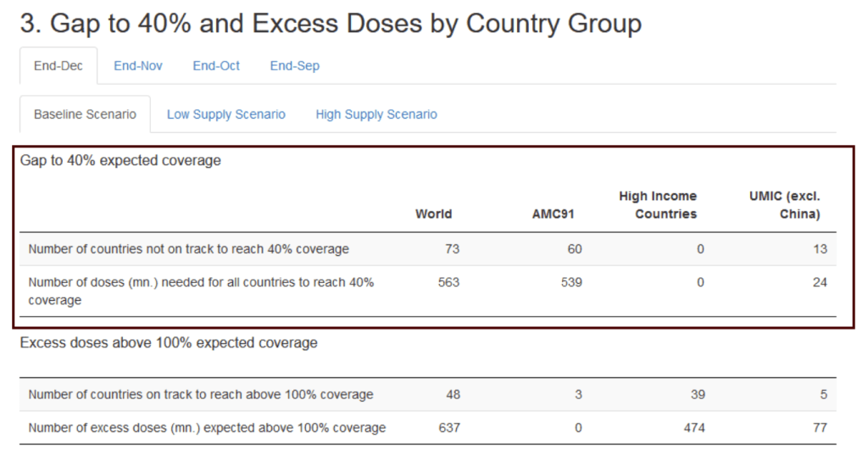Select the End-Dec tab
Image resolution: width=868 pixels, height=461 pixels.
tap(58, 66)
